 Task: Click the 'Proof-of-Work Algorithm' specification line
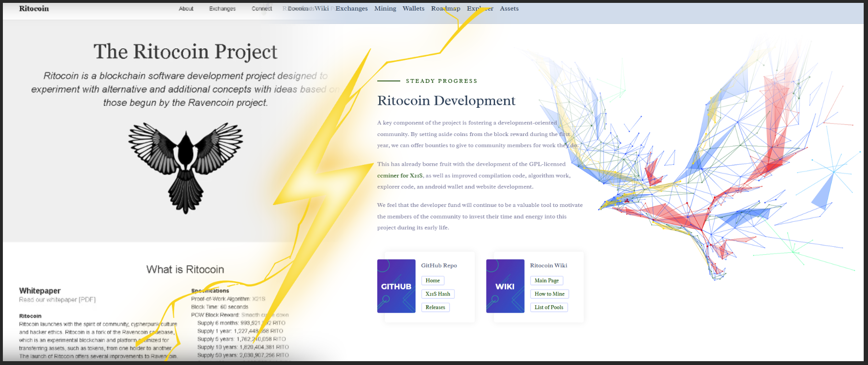coord(228,299)
